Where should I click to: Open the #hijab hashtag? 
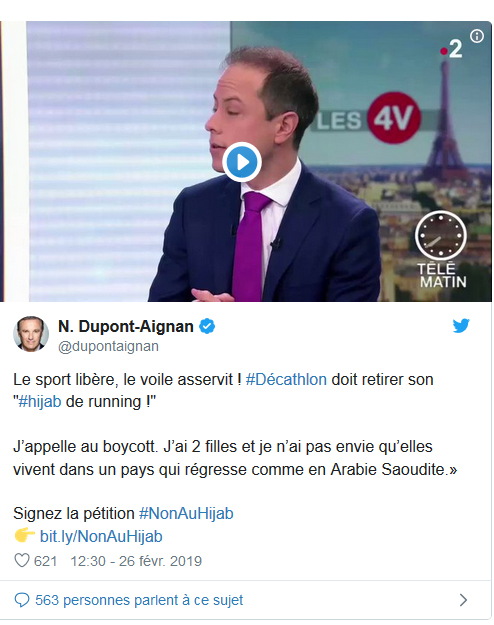[x=40, y=401]
